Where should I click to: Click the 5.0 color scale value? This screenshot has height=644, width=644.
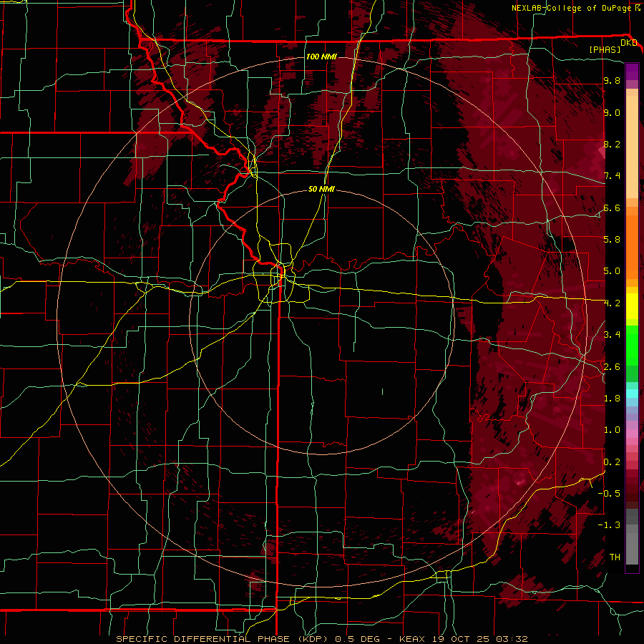pos(612,271)
